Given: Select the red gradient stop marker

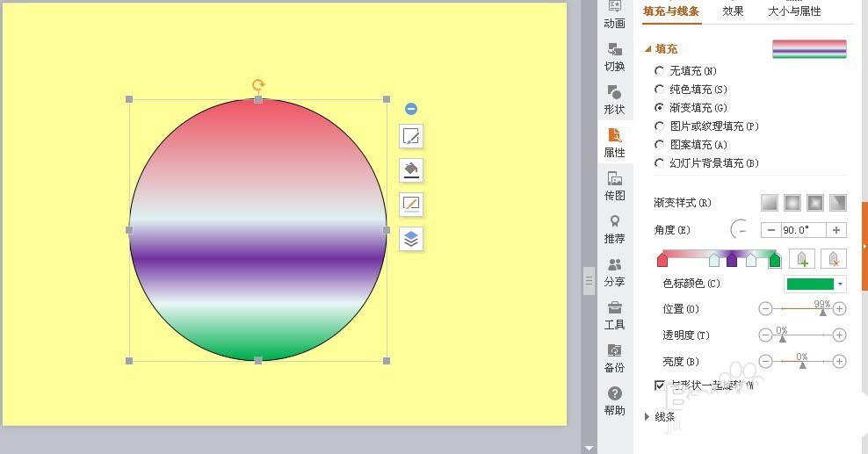Looking at the screenshot, I should pos(662,260).
